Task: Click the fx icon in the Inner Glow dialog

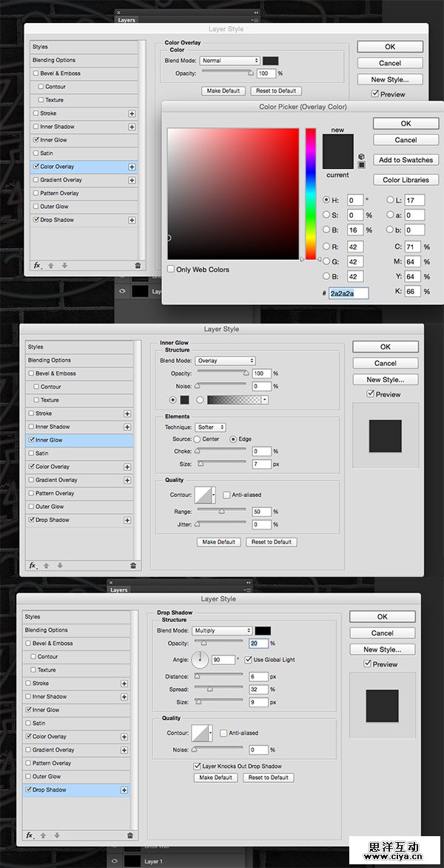Action: click(x=33, y=565)
